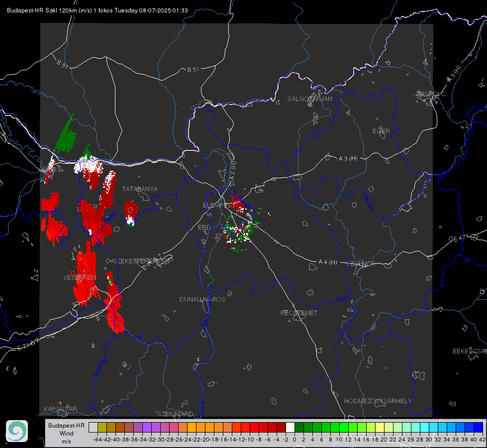Select the TATABANYA city label
The width and height of the screenshot is (487, 448).
coord(140,189)
